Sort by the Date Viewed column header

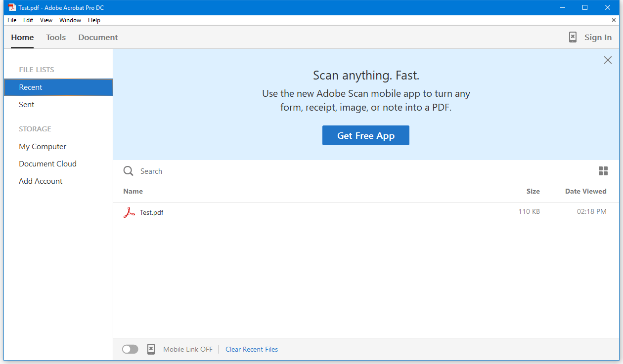click(x=585, y=191)
